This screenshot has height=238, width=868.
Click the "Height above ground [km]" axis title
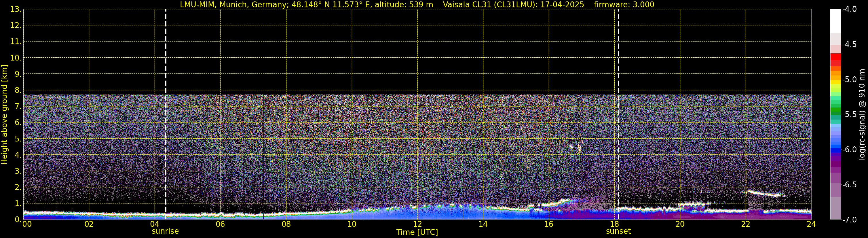[x=4, y=115]
